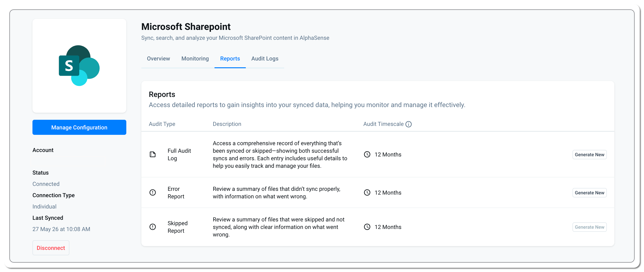
Task: Click 12 Months in Skipped Report row
Action: (x=388, y=227)
